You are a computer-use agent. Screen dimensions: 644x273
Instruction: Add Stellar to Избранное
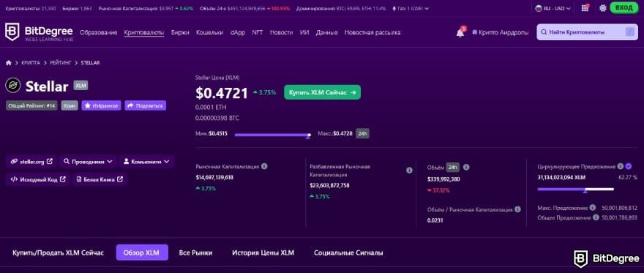pos(101,105)
